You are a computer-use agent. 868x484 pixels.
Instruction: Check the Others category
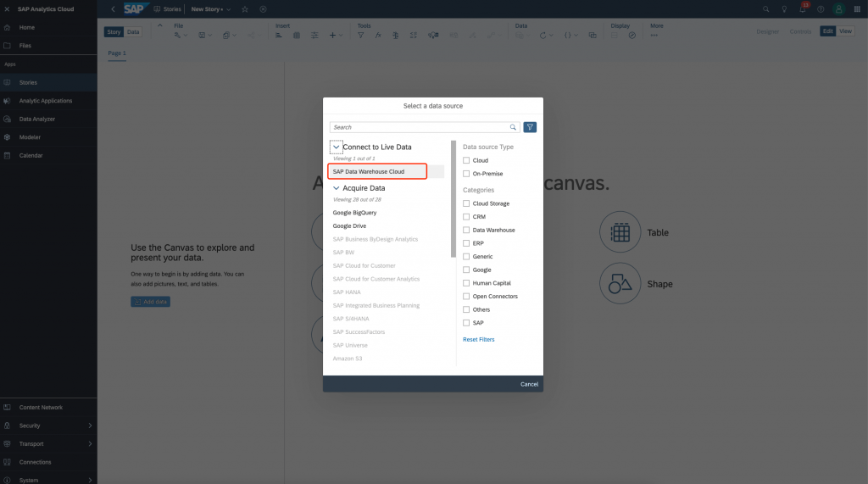466,310
